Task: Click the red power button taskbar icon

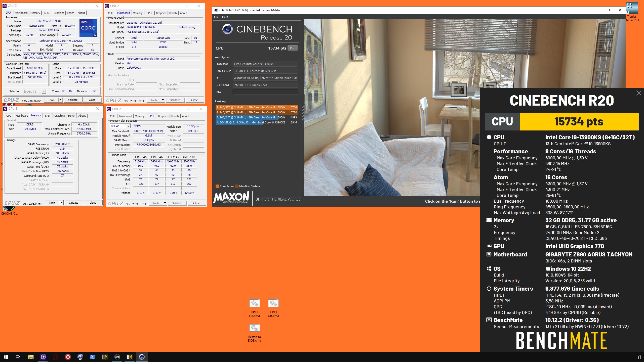Action: [68, 357]
